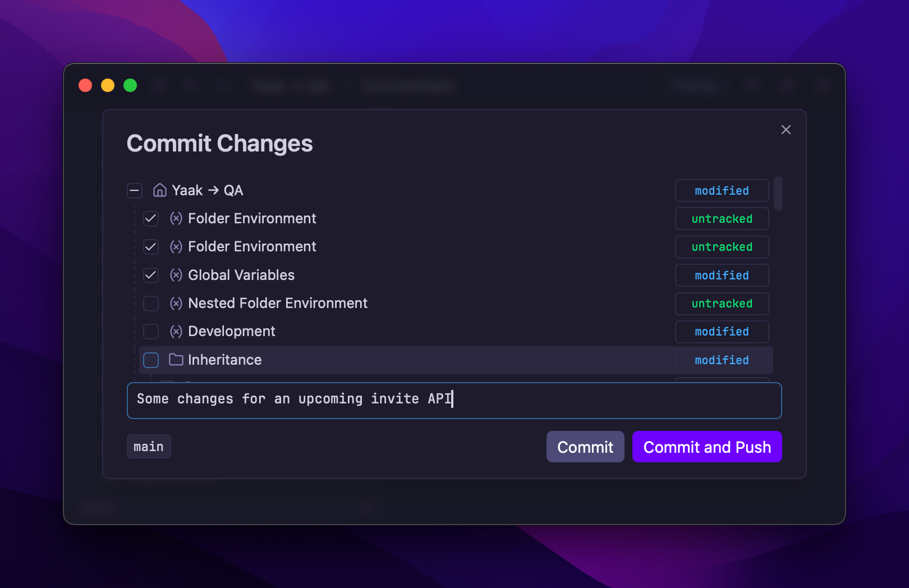Image resolution: width=909 pixels, height=588 pixels.
Task: Click the variable icon next to Development
Action: [x=176, y=332]
